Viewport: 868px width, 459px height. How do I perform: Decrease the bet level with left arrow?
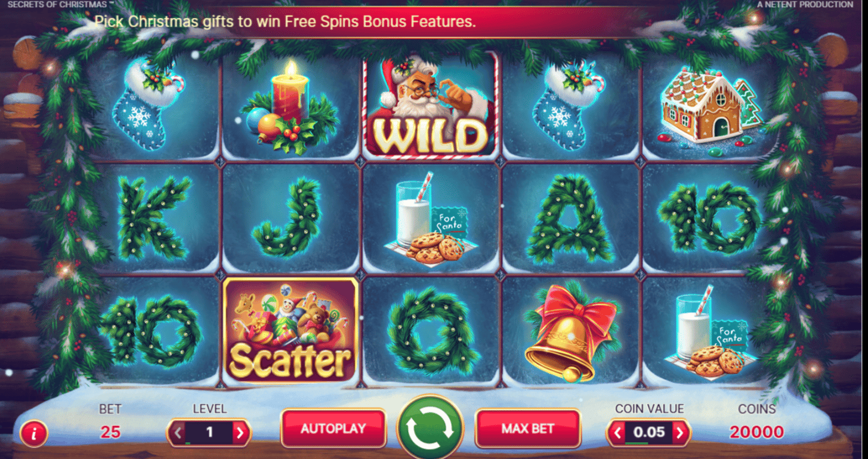click(x=177, y=433)
